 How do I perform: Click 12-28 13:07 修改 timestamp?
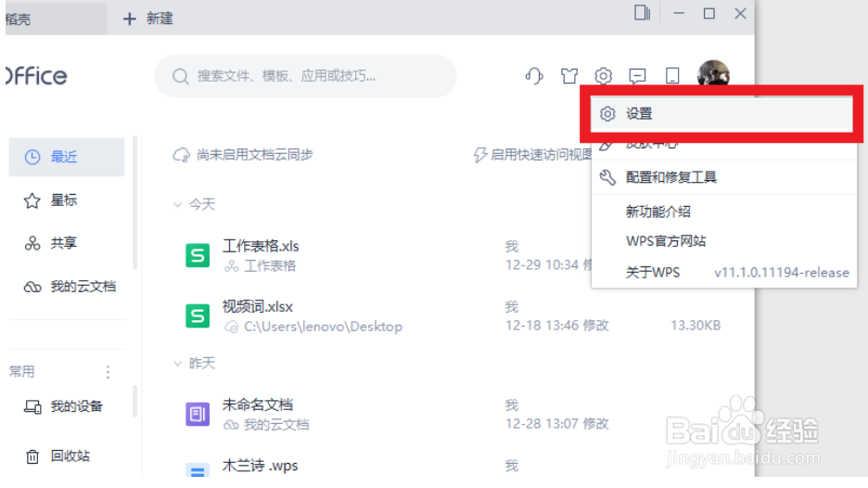[557, 424]
